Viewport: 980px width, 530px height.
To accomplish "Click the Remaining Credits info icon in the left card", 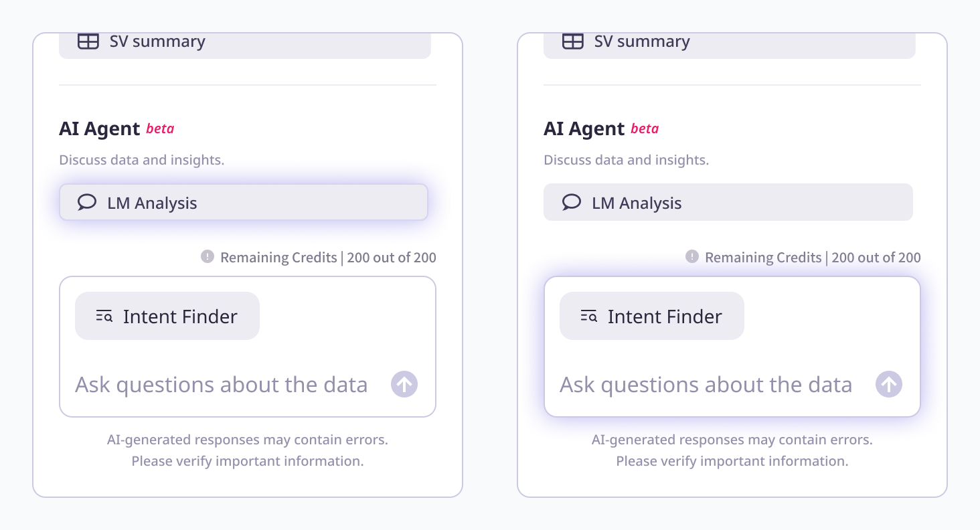I will (x=208, y=256).
